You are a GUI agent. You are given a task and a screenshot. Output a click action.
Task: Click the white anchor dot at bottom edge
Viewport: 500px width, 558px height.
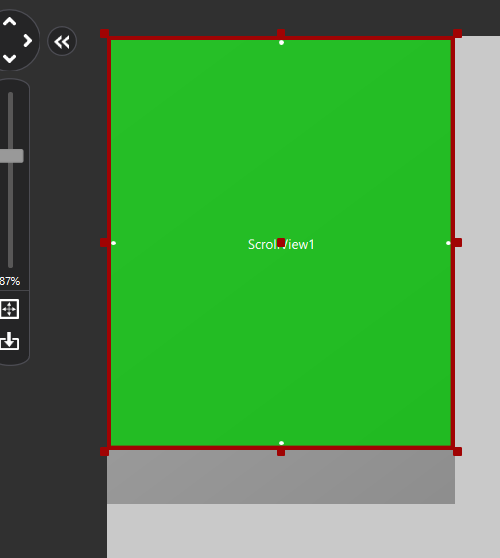tap(281, 443)
